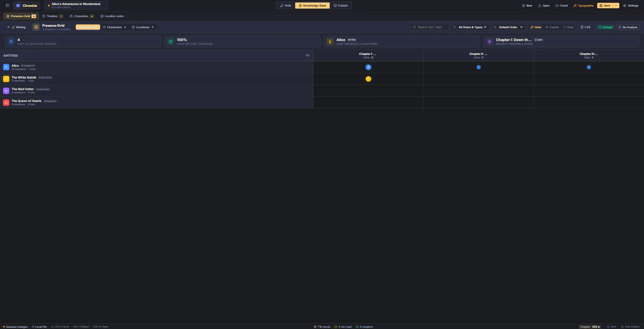Click the 716 words status icon
This screenshot has width=644, height=329.
[315, 327]
